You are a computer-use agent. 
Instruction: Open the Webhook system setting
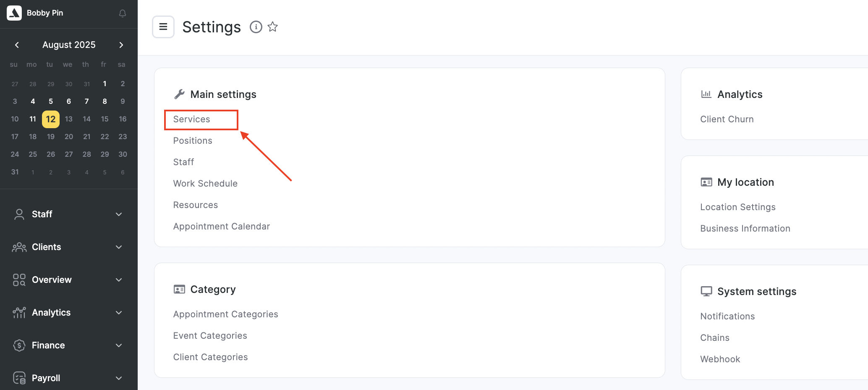pyautogui.click(x=720, y=359)
